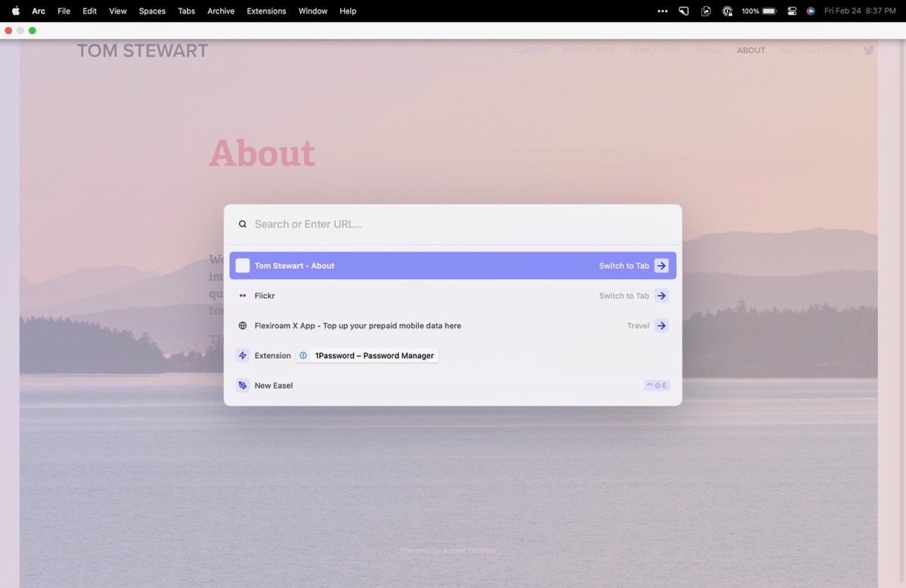The height and width of the screenshot is (588, 906).
Task: Click the pointing-hand icon in menu bar
Action: [684, 11]
